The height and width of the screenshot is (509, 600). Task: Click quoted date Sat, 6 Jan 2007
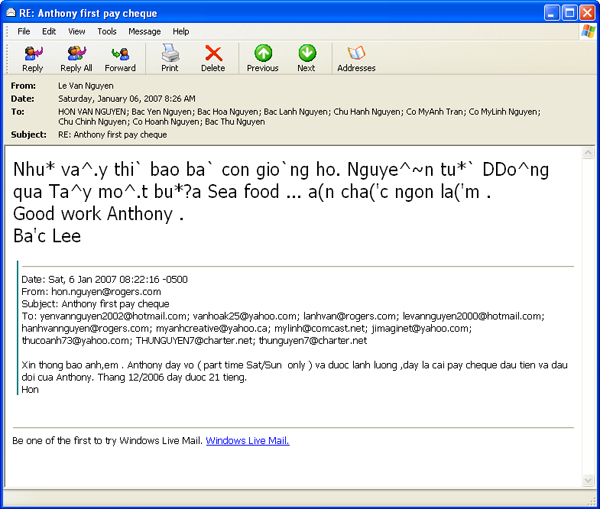tap(82, 279)
